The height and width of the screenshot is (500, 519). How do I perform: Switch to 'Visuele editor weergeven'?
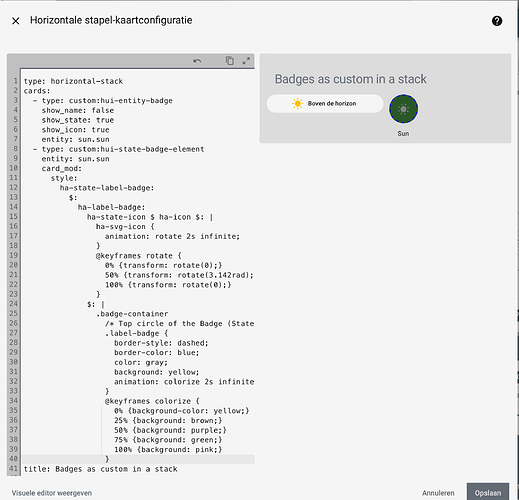[x=52, y=493]
